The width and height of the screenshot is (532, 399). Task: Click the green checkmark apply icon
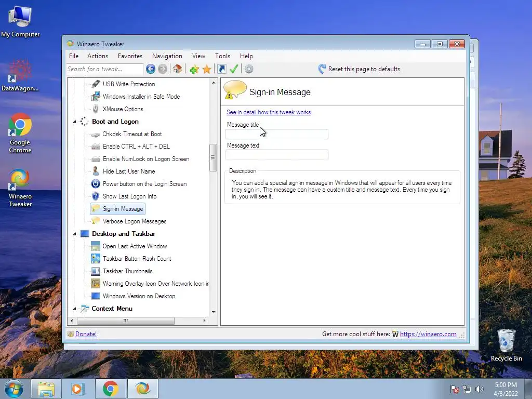pyautogui.click(x=234, y=69)
